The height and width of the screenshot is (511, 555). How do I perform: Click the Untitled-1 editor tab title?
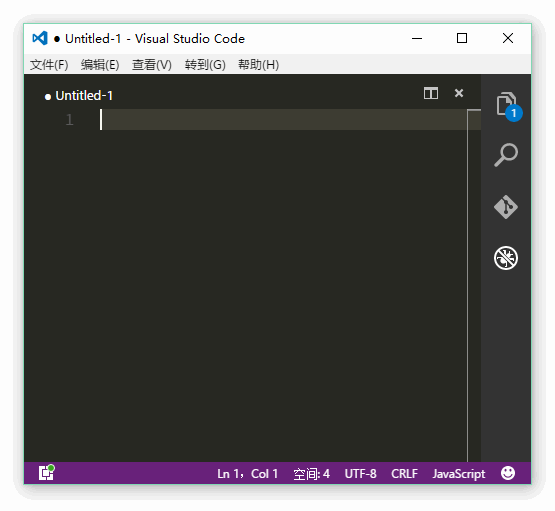(84, 96)
